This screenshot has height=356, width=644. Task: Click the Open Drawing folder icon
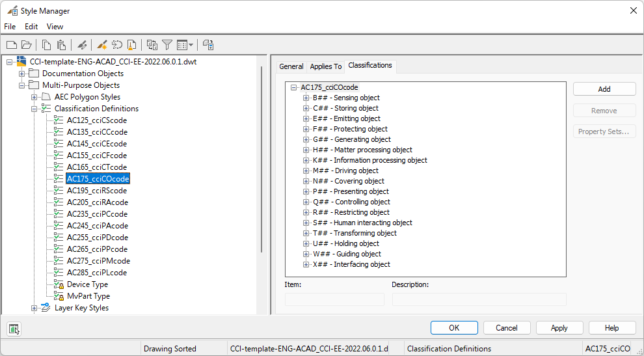[x=27, y=45]
